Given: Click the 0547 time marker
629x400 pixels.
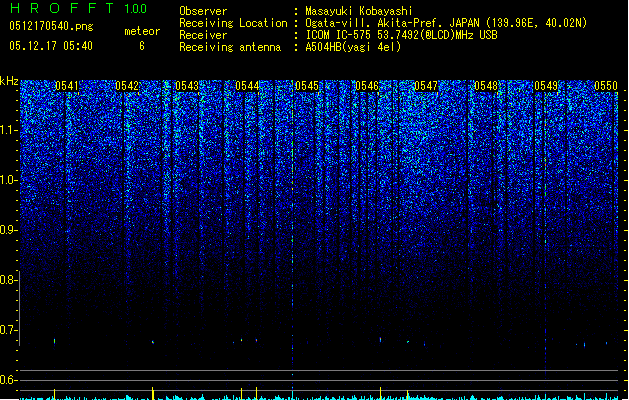Looking at the screenshot, I should [426, 86].
